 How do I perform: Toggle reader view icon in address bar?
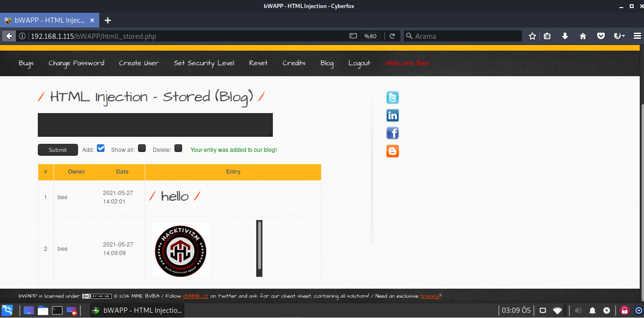coord(353,36)
